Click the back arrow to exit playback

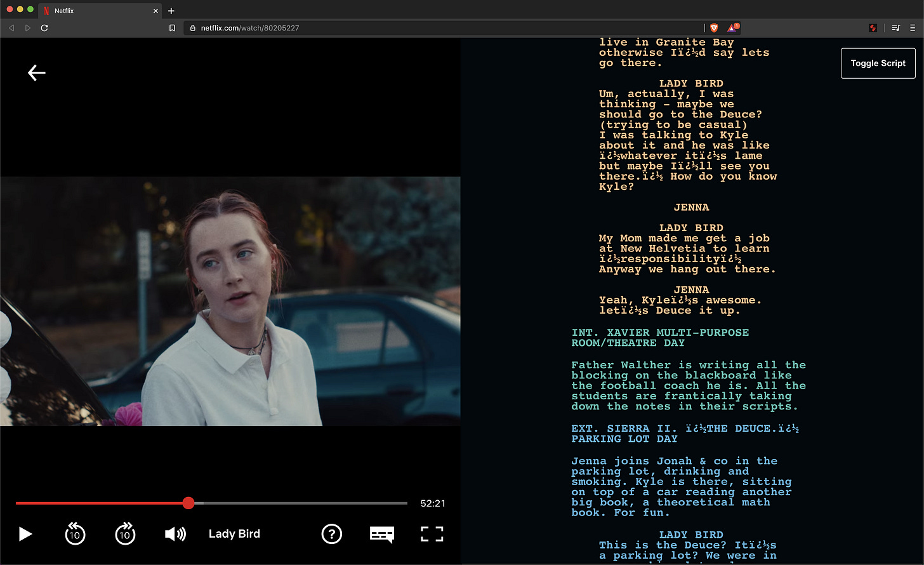click(x=37, y=73)
